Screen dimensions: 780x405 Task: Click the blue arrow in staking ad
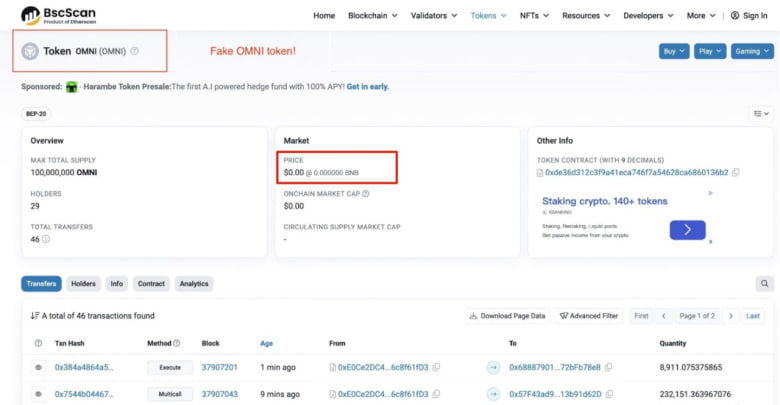click(687, 230)
